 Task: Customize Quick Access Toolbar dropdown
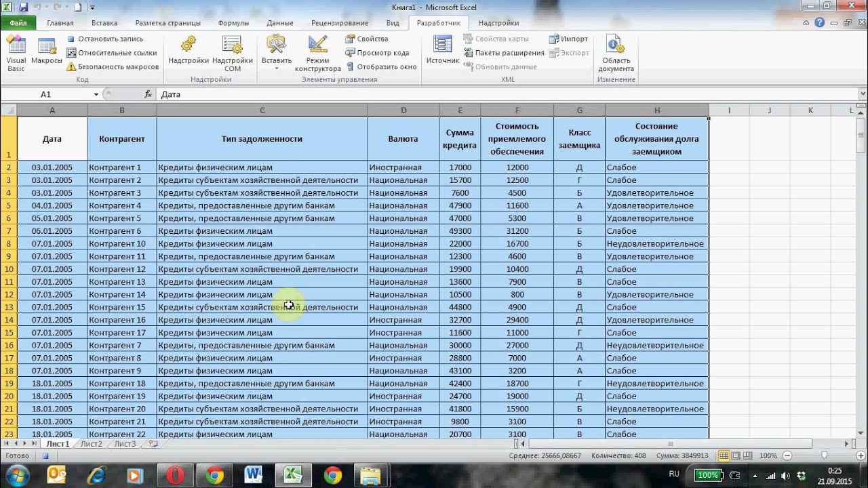click(92, 8)
